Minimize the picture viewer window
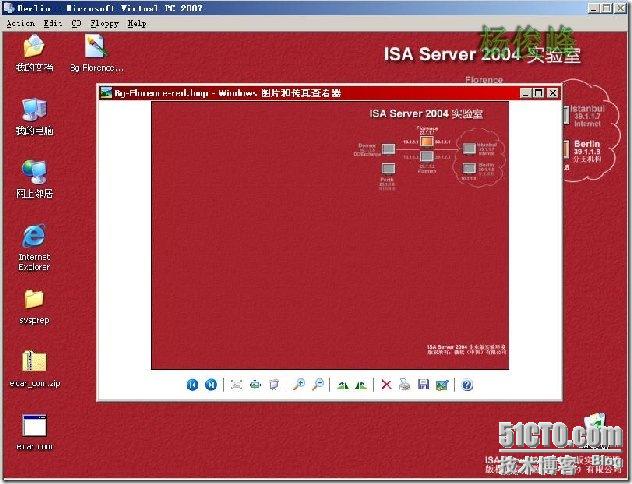The width and height of the screenshot is (632, 484). [x=525, y=93]
